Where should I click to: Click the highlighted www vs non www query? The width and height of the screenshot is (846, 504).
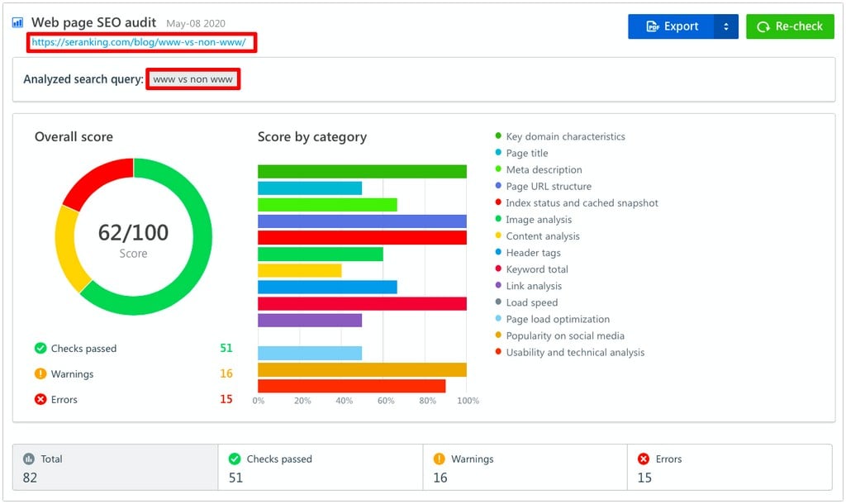pyautogui.click(x=192, y=79)
